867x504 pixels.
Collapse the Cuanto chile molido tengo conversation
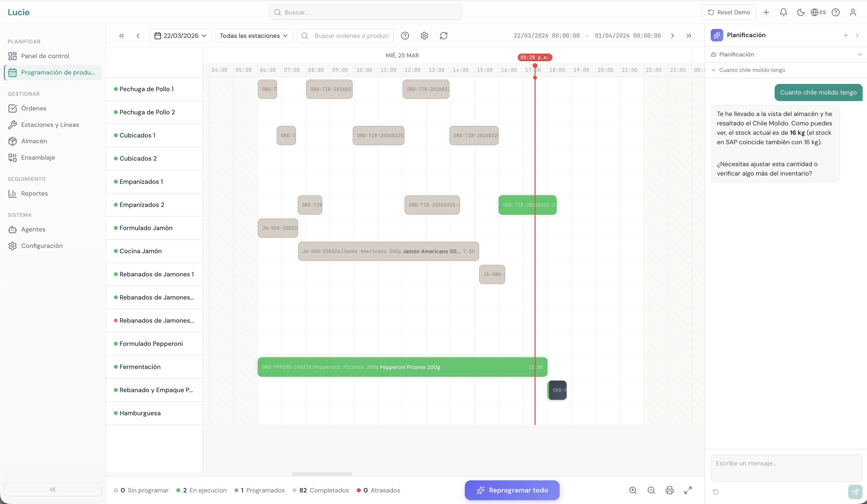714,70
